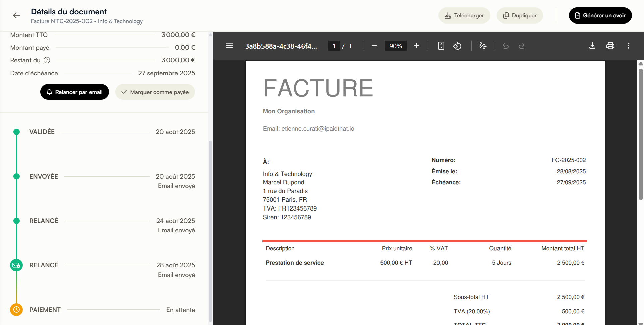Click Marcel Dupond in the address block
This screenshot has width=644, height=325.
[x=284, y=182]
